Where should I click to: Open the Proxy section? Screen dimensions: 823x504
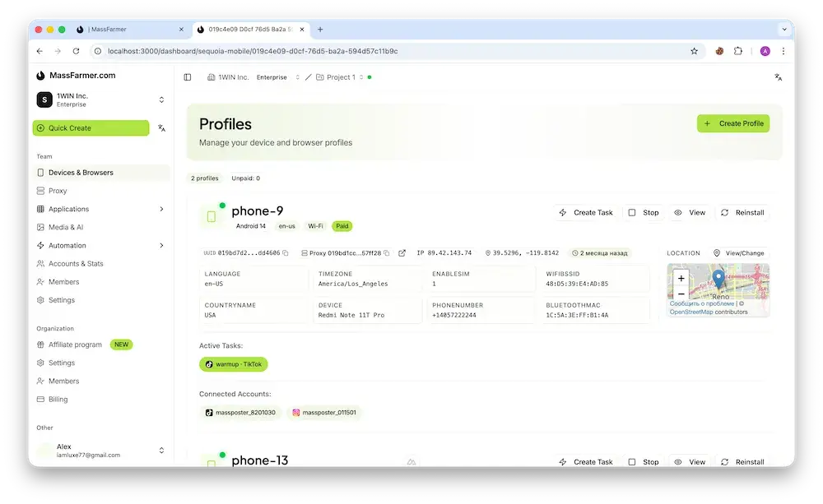coord(101,191)
